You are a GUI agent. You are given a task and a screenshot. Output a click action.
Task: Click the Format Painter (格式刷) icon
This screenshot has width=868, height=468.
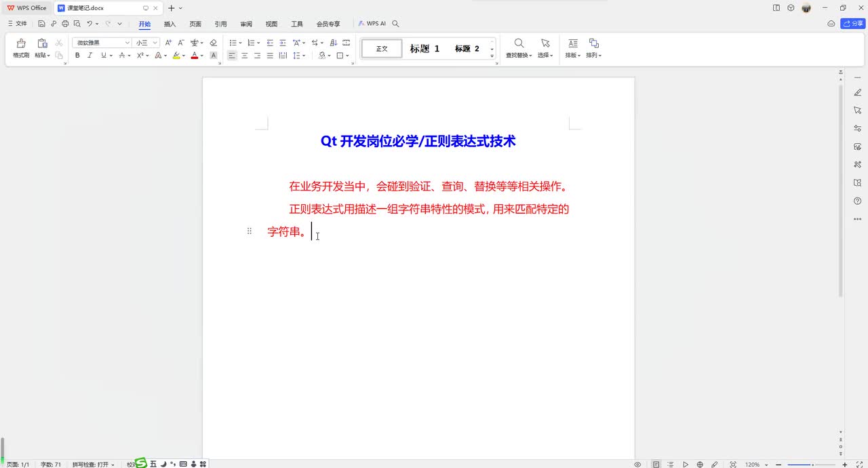[x=21, y=43]
